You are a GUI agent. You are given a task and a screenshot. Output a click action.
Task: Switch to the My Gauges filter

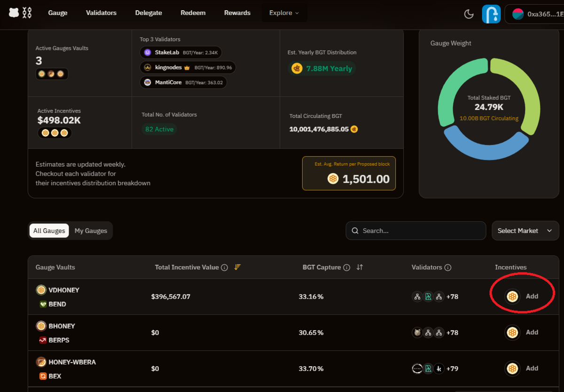(x=91, y=231)
